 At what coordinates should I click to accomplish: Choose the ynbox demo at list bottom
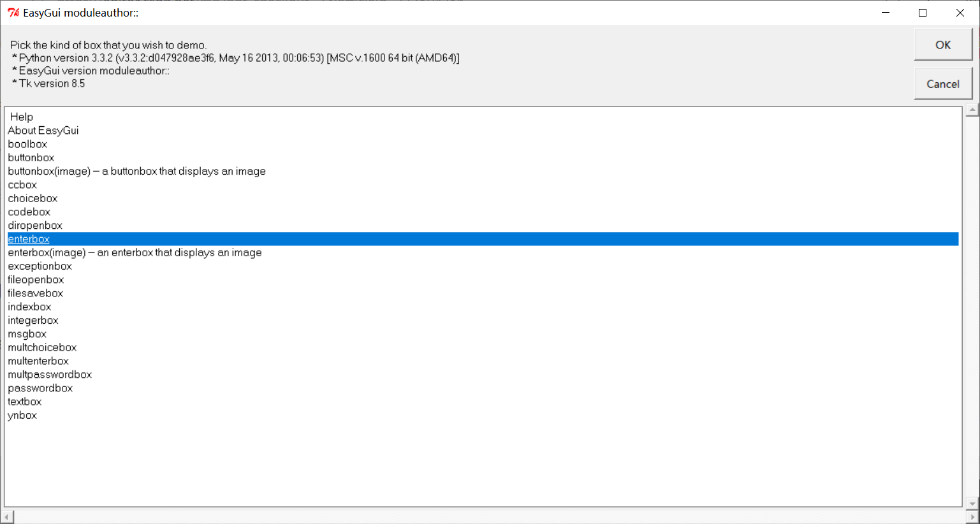coord(22,415)
